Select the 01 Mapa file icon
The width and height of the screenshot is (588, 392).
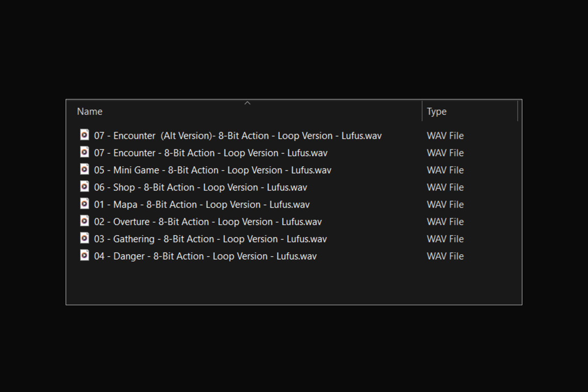tap(85, 204)
